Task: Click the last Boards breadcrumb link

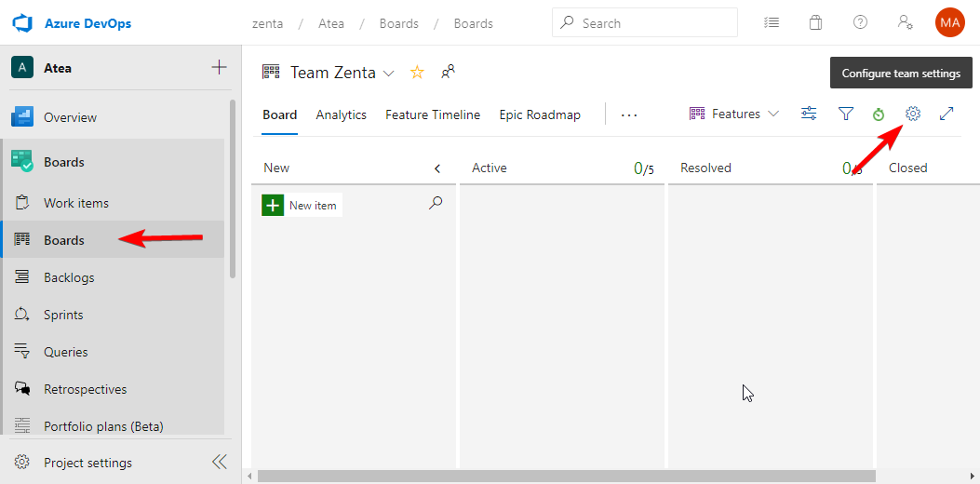Action: click(x=473, y=24)
